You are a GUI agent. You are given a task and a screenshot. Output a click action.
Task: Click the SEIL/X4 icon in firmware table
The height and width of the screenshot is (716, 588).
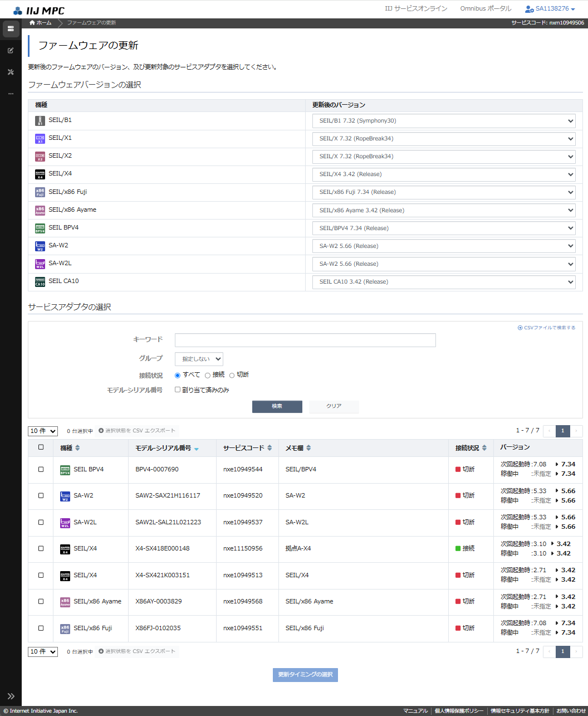point(40,174)
